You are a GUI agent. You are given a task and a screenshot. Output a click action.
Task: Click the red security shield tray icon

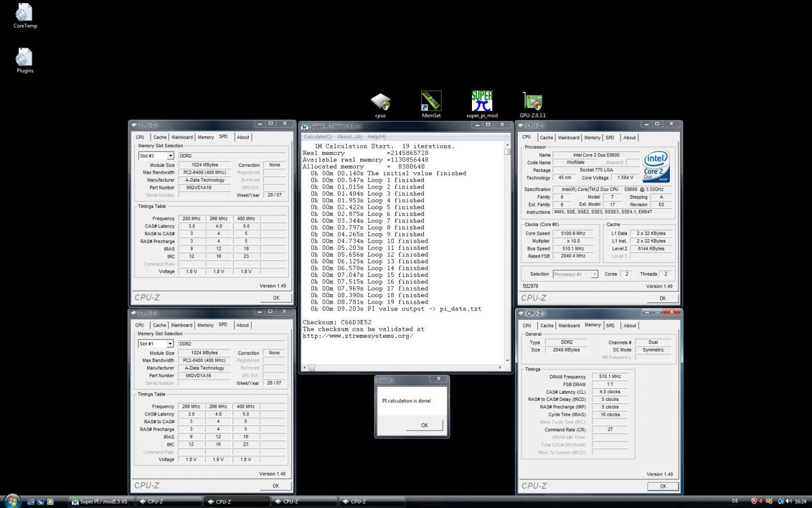[754, 501]
